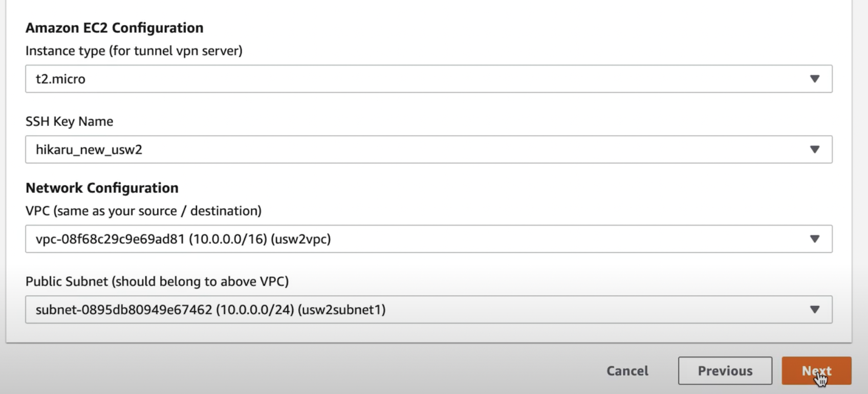
Task: Expand the usw2vpc VPC selection box
Action: 429,239
